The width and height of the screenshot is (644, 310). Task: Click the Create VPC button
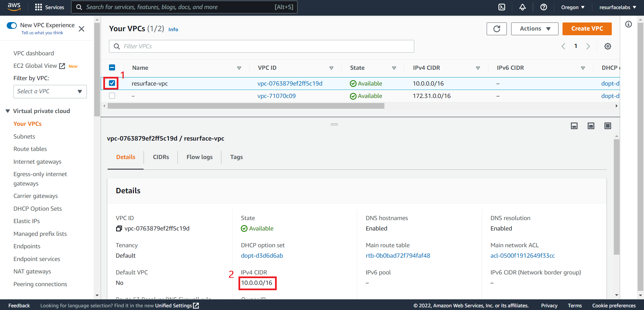click(587, 29)
